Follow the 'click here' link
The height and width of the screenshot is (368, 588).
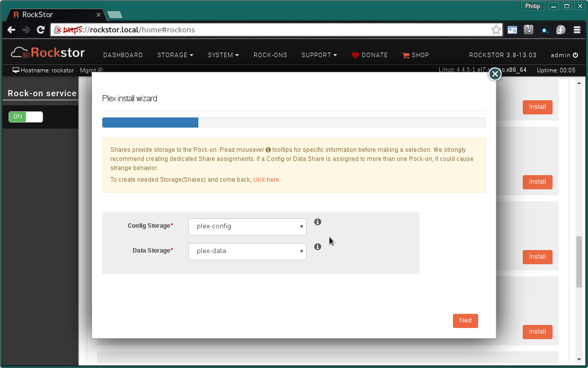[266, 180]
